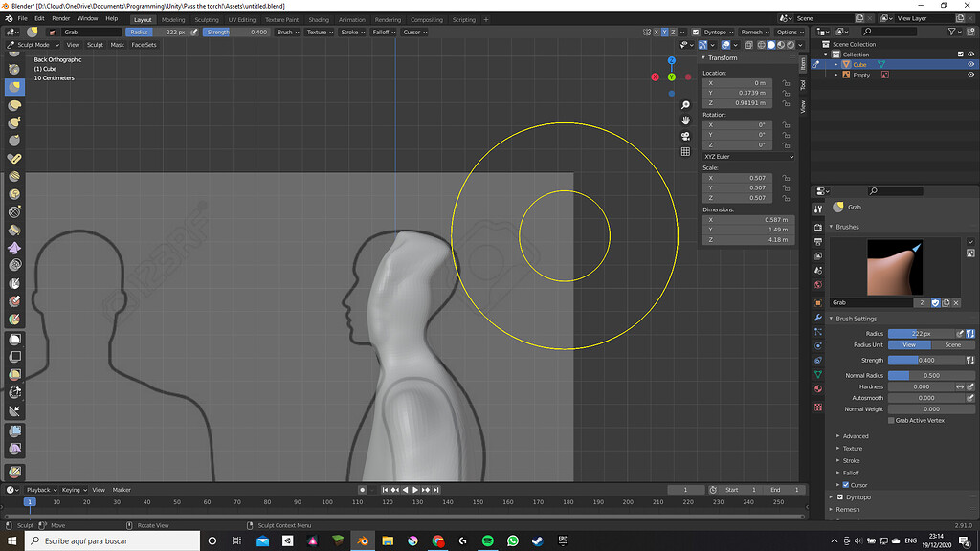Select the Box Mask tool
Viewport: 980px width, 551px height.
click(x=15, y=340)
